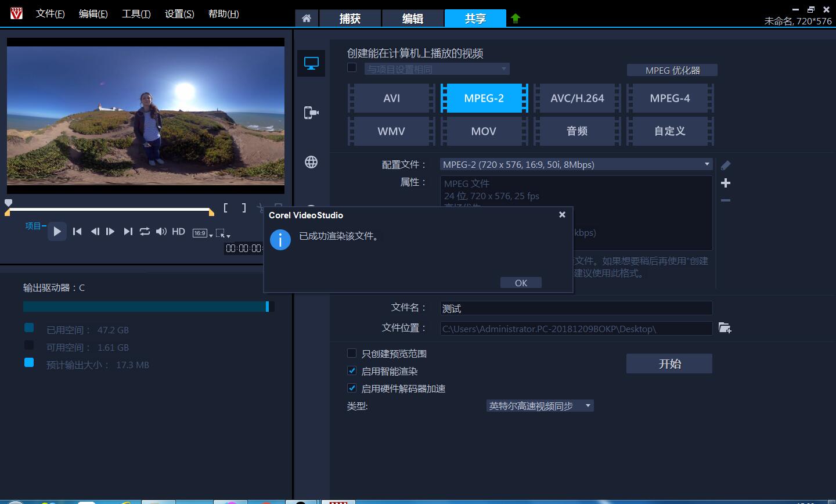The height and width of the screenshot is (504, 836).
Task: Click the 项目 mode label
Action: point(34,226)
